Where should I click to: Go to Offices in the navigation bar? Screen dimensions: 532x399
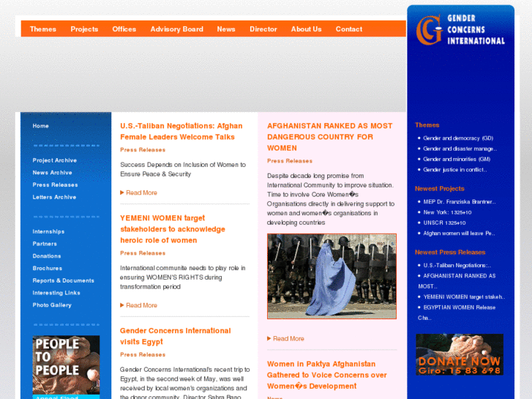tap(124, 29)
